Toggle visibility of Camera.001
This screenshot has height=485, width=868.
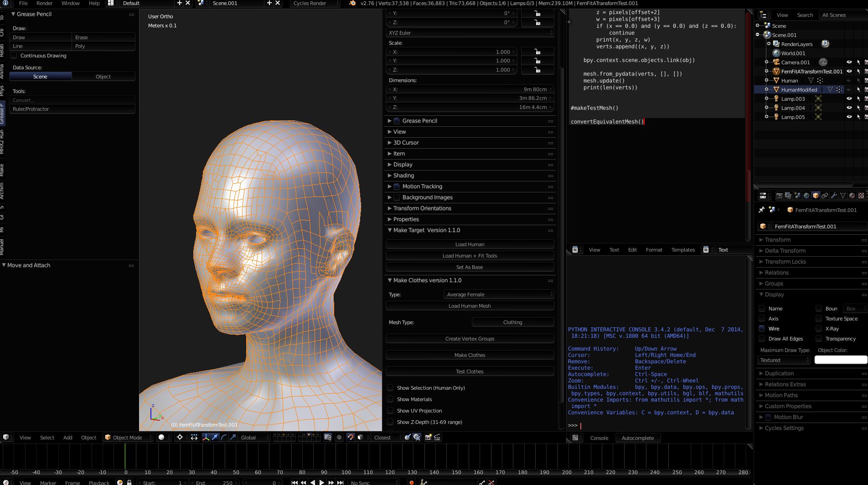tap(849, 62)
